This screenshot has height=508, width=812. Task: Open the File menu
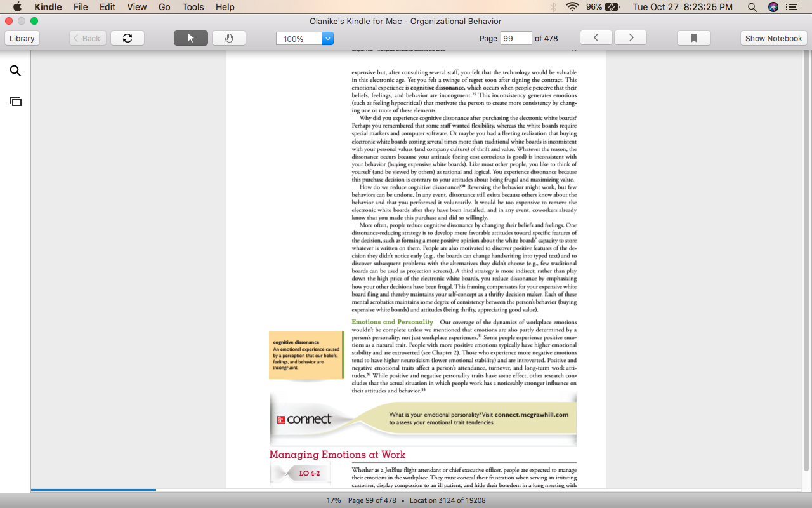(x=81, y=7)
